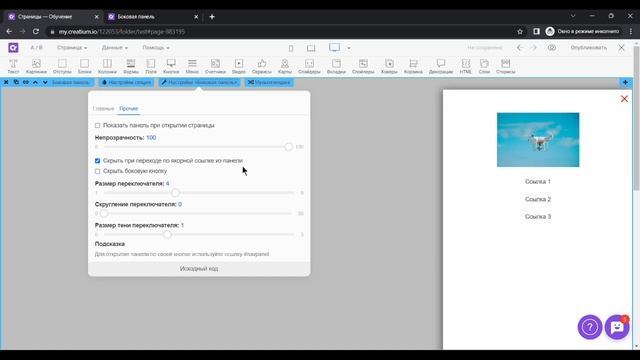Viewport: 640px width, 360px height.
Task: Adjust 'Скругление переключателя' slider handle
Action: click(104, 213)
